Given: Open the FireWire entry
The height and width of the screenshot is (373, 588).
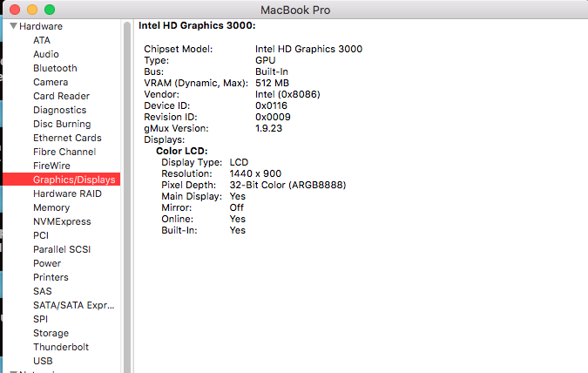Looking at the screenshot, I should [51, 166].
